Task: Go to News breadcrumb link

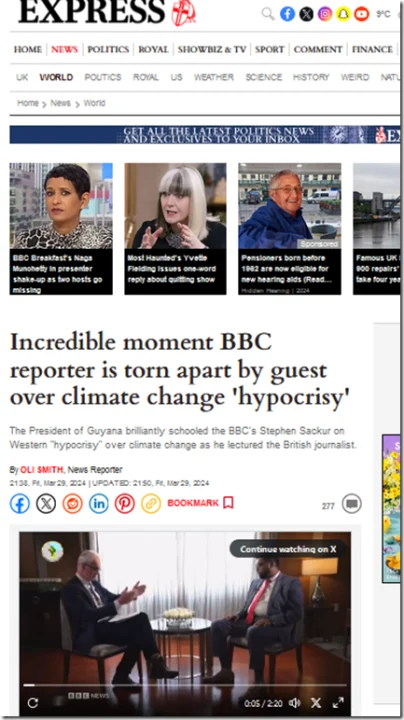Action: click(60, 103)
